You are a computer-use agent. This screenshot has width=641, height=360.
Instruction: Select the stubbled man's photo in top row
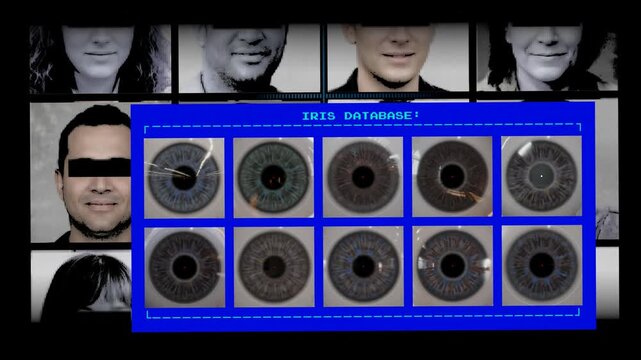click(x=249, y=58)
